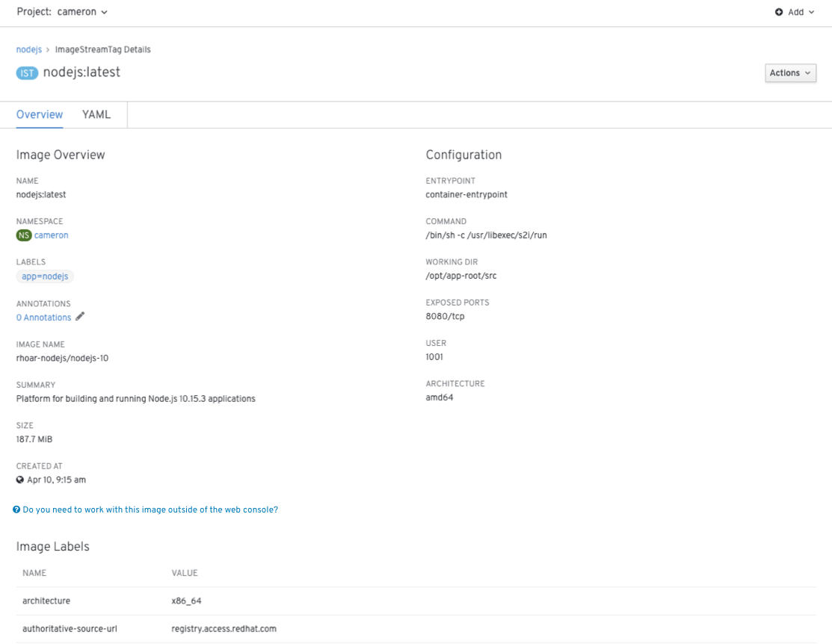Click the architecture row name cell
Viewport: 832px width, 644px height.
[x=46, y=601]
